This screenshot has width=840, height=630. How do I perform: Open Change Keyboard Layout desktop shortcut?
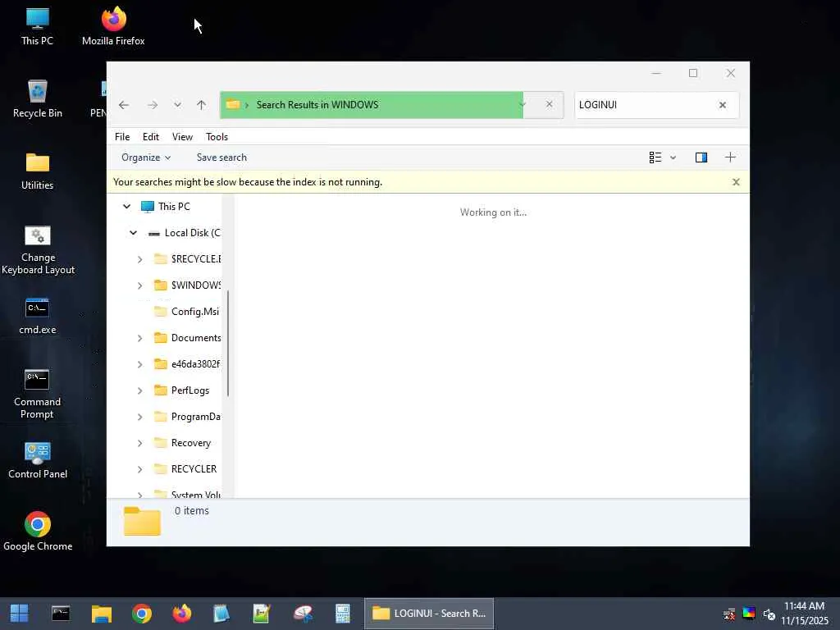point(38,250)
